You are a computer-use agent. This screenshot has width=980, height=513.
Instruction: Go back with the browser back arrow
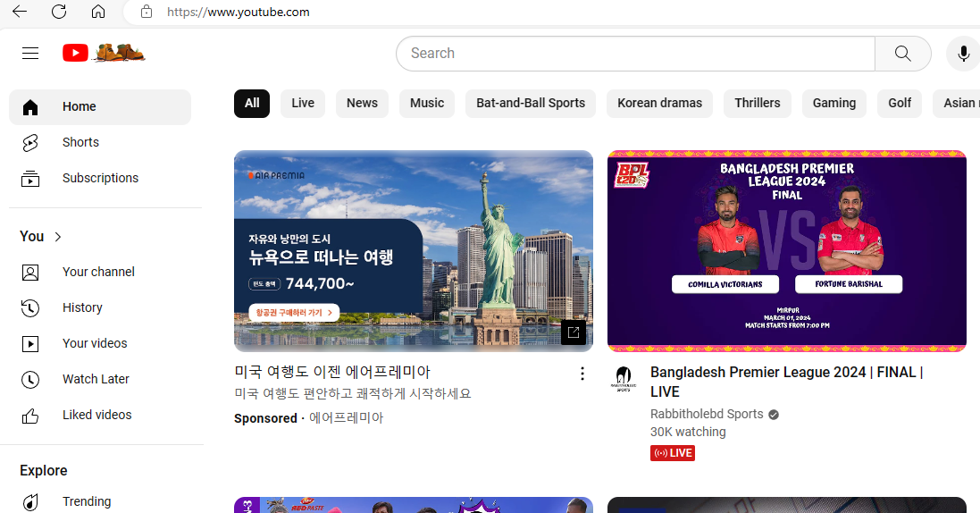[x=20, y=12]
